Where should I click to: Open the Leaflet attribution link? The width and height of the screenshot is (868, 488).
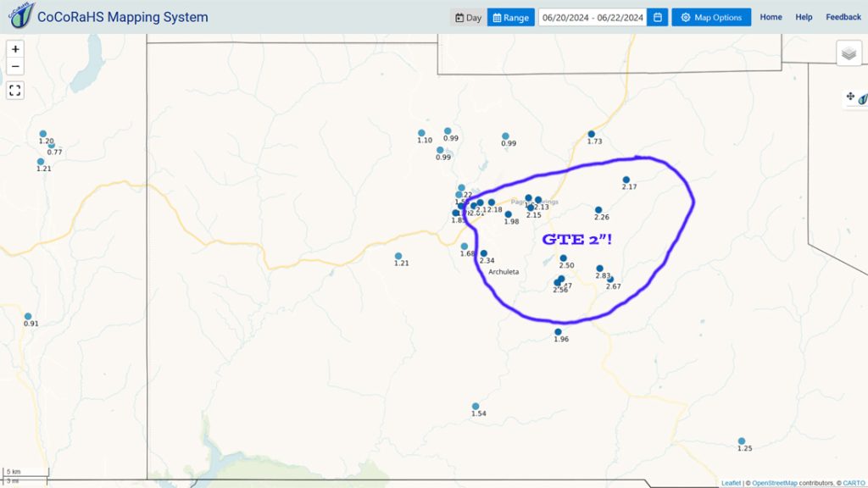pos(731,483)
